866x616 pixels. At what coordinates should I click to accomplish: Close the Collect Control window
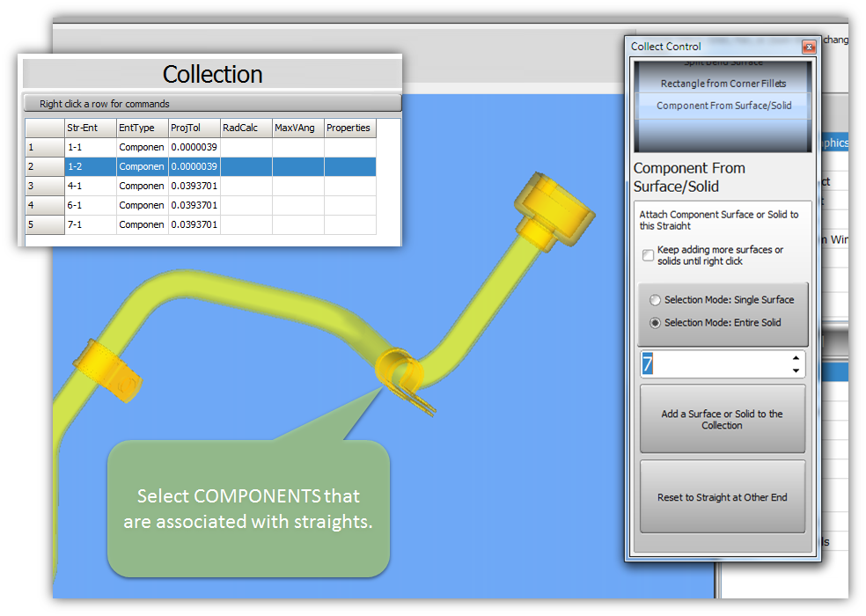tap(808, 47)
